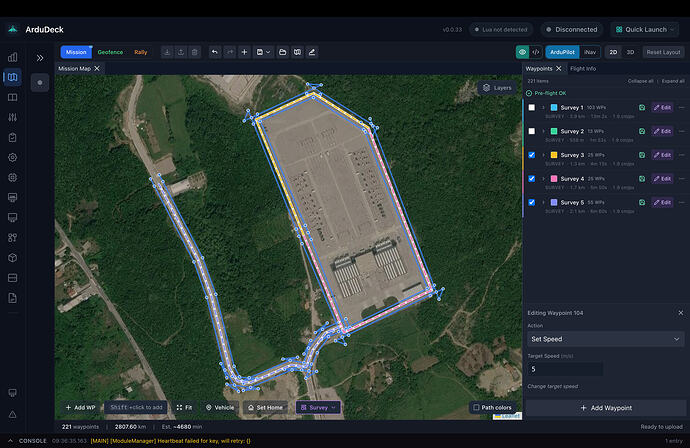The image size is (690, 448).
Task: Toggle the eye visibility view button
Action: pos(522,52)
